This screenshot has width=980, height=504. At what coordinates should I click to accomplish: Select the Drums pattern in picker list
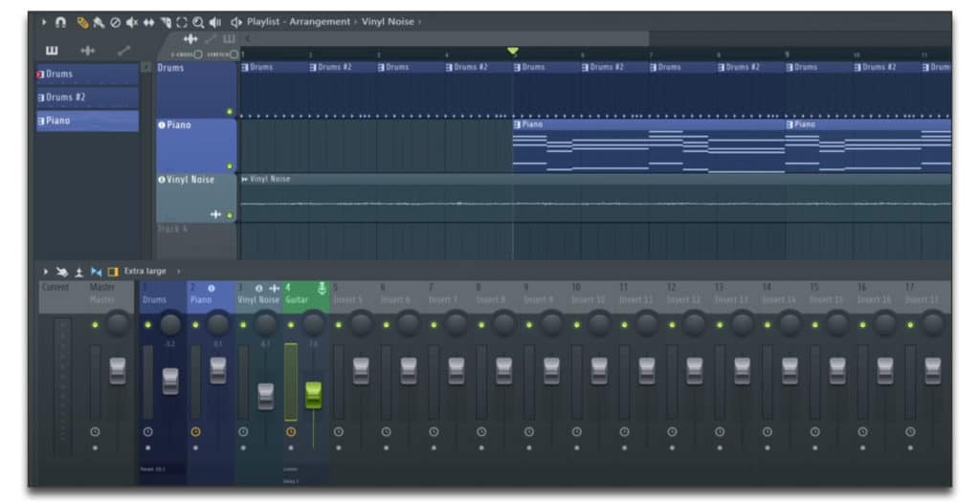87,75
